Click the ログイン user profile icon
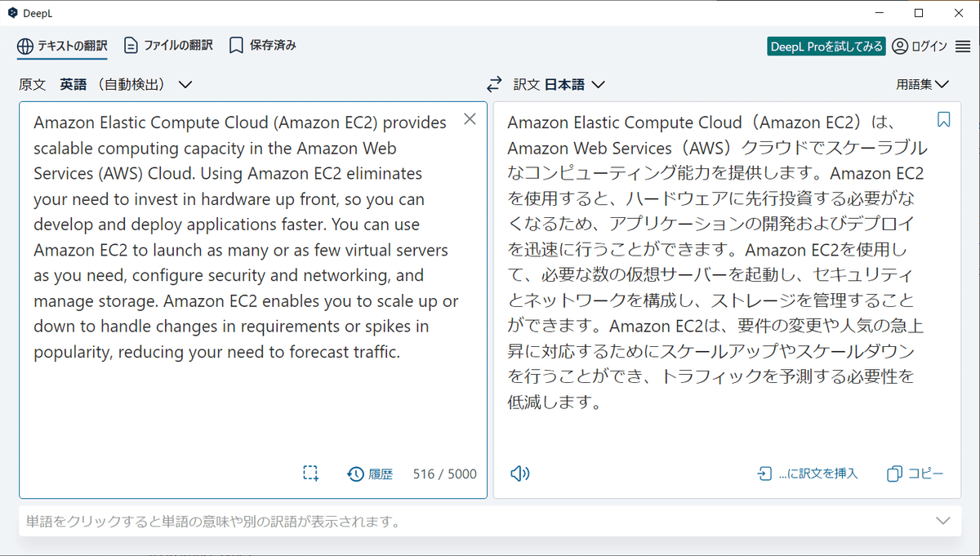Viewport: 980px width, 556px height. [900, 47]
